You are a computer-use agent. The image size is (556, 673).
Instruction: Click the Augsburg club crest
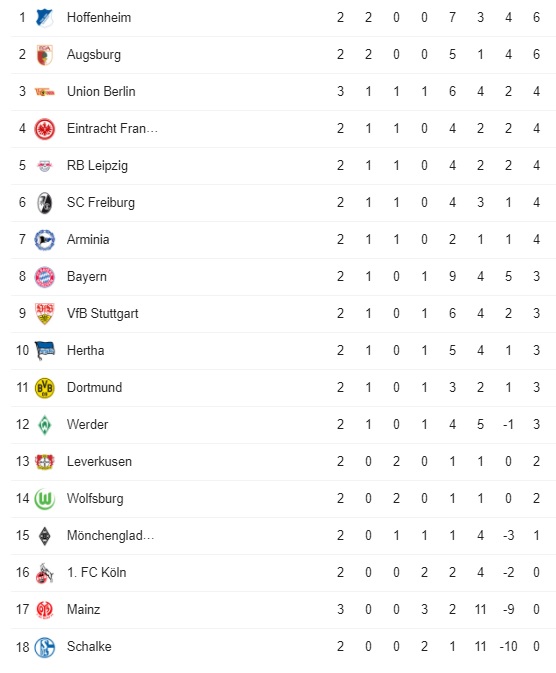point(44,55)
